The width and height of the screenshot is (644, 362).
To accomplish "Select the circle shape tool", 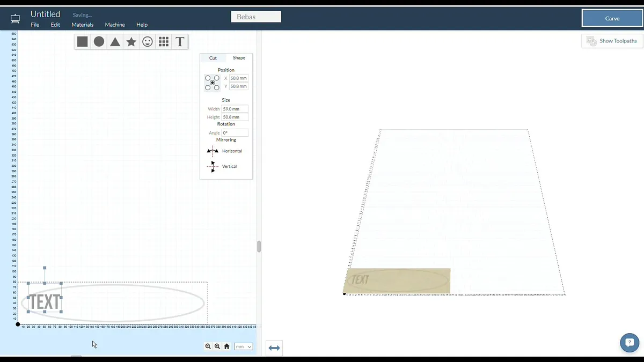I will click(x=99, y=42).
